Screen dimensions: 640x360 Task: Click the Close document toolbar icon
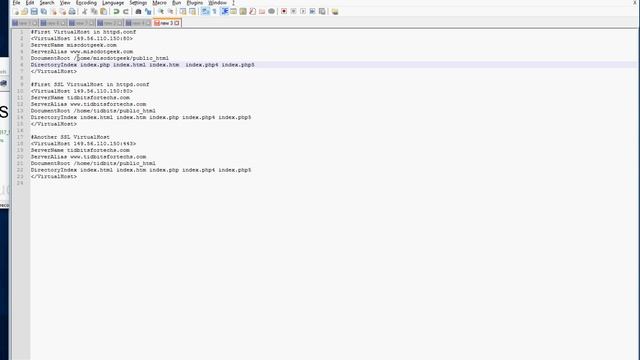coord(54,11)
